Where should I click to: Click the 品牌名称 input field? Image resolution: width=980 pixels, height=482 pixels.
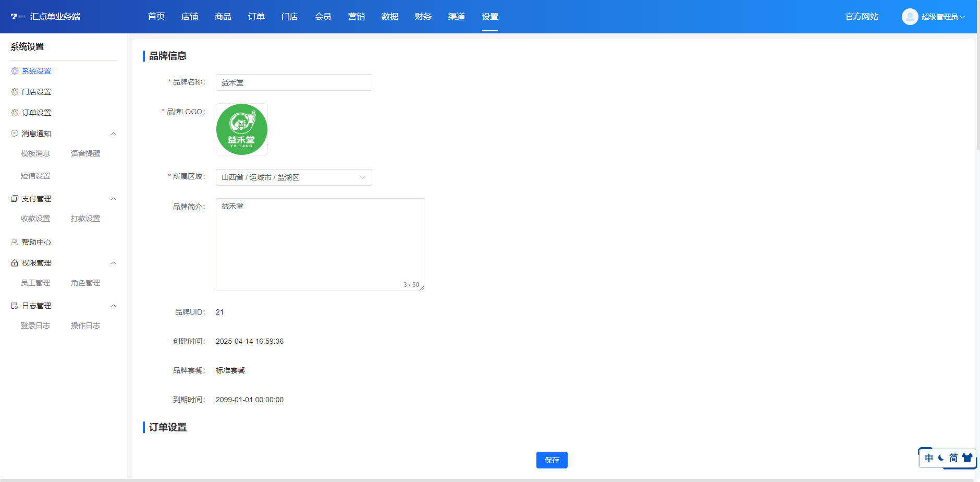click(x=293, y=82)
